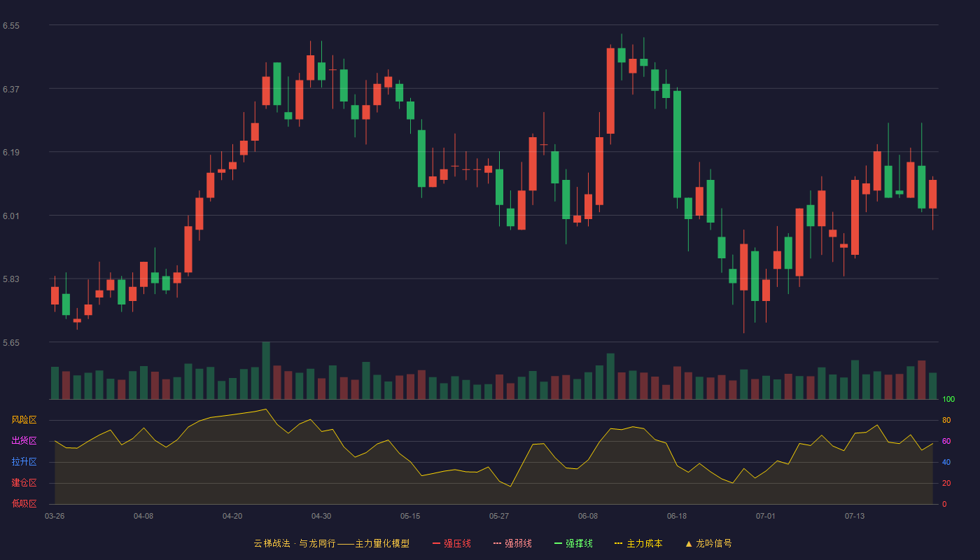
Task: Click the 03-26 date label
Action: 55,516
